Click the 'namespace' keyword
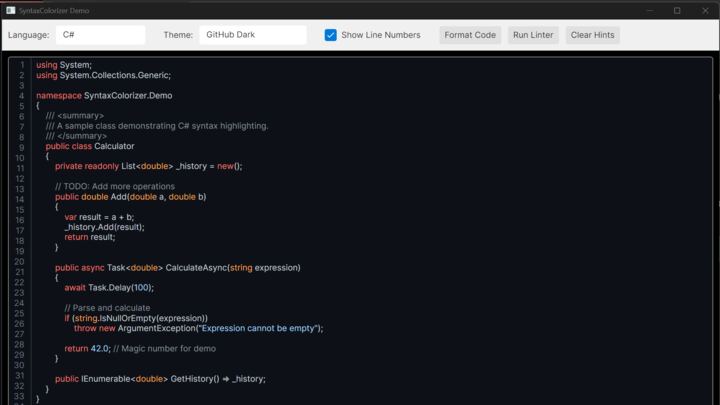Screen dimensions: 720x405 point(59,96)
